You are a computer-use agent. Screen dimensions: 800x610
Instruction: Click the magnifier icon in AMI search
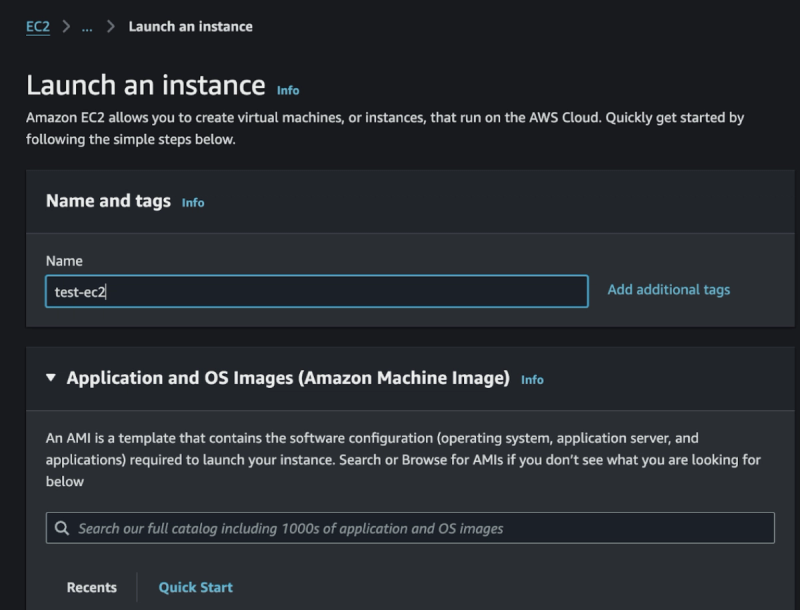(x=62, y=528)
